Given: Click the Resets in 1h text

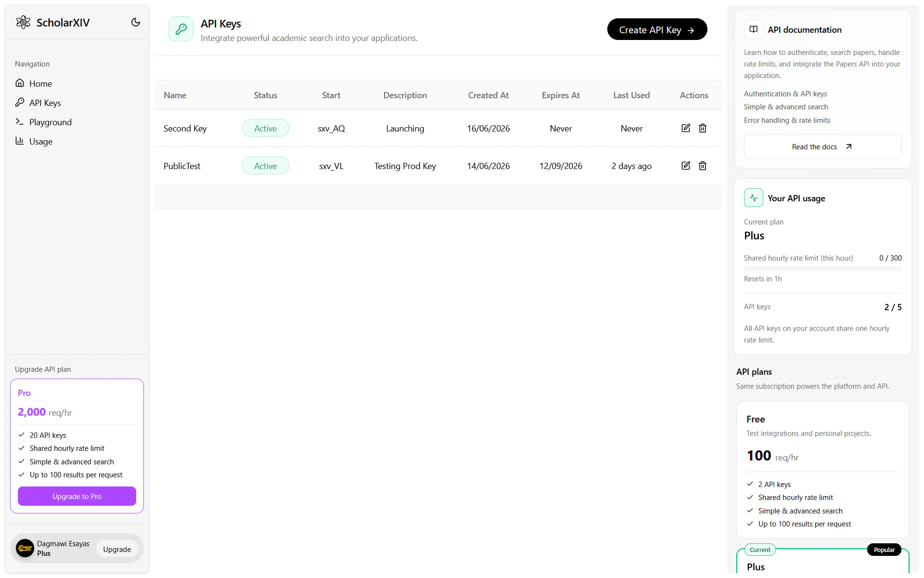Looking at the screenshot, I should coord(763,278).
